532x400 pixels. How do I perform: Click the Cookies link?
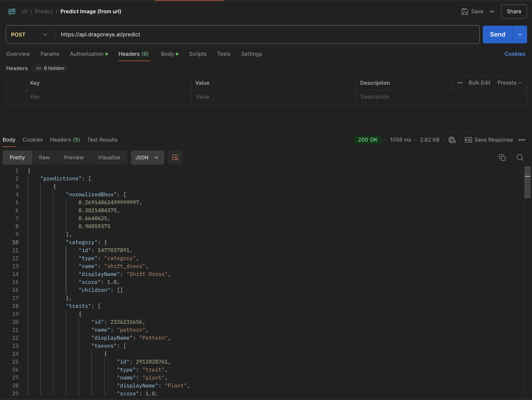[x=515, y=54]
